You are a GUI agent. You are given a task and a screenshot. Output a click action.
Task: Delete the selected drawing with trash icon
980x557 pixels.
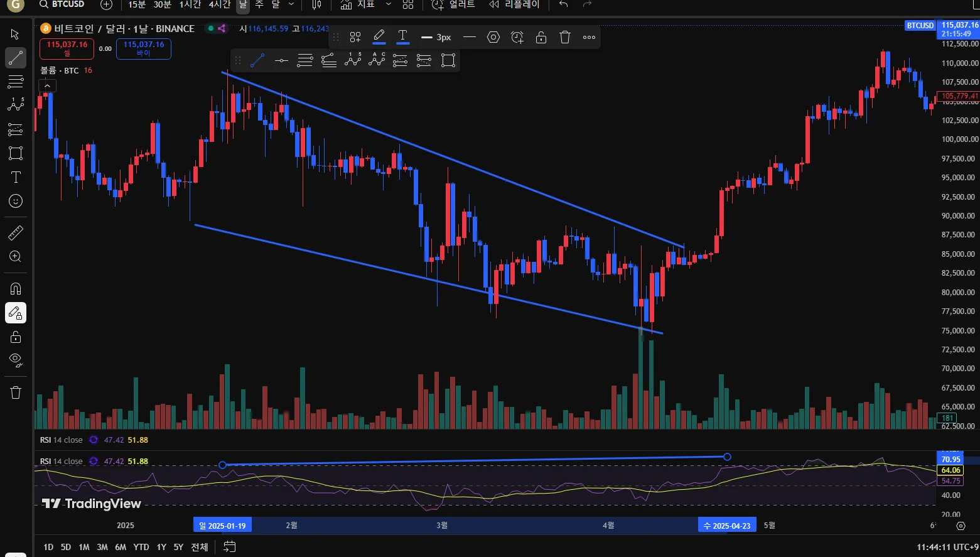click(565, 37)
